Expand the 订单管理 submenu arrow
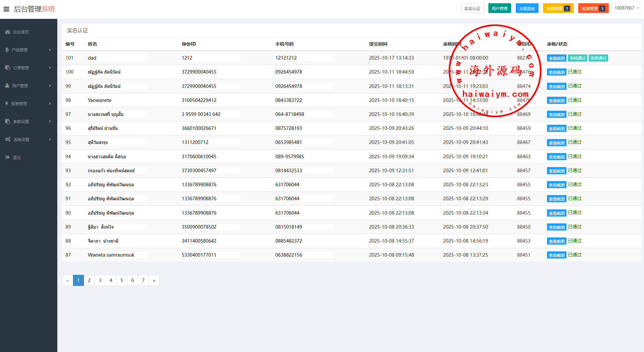Image resolution: width=644 pixels, height=352 pixels. (50, 68)
